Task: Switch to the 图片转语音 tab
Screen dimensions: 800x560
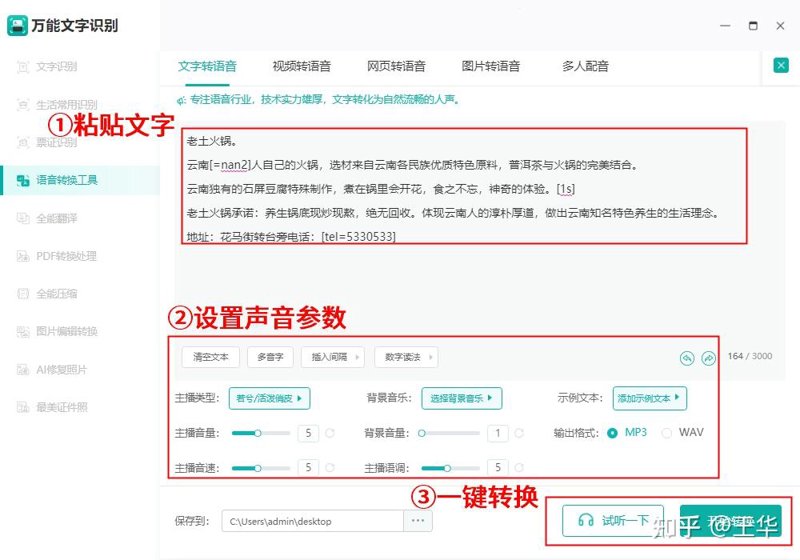Action: point(491,66)
